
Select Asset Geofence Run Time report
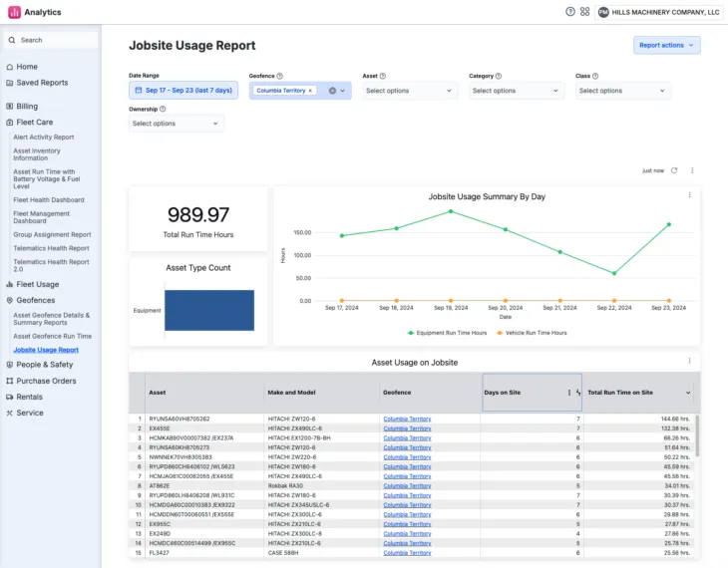(x=52, y=336)
